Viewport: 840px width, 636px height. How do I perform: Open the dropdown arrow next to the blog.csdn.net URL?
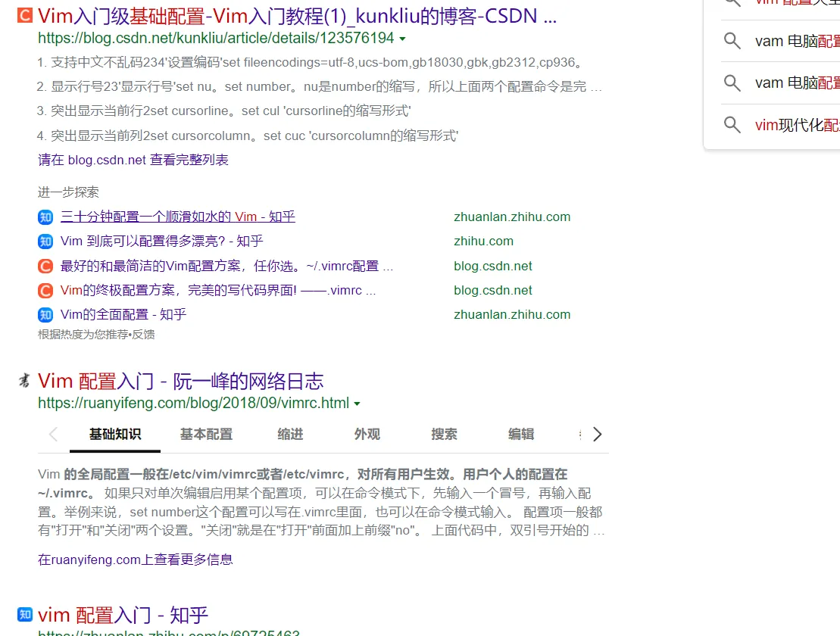pyautogui.click(x=402, y=38)
